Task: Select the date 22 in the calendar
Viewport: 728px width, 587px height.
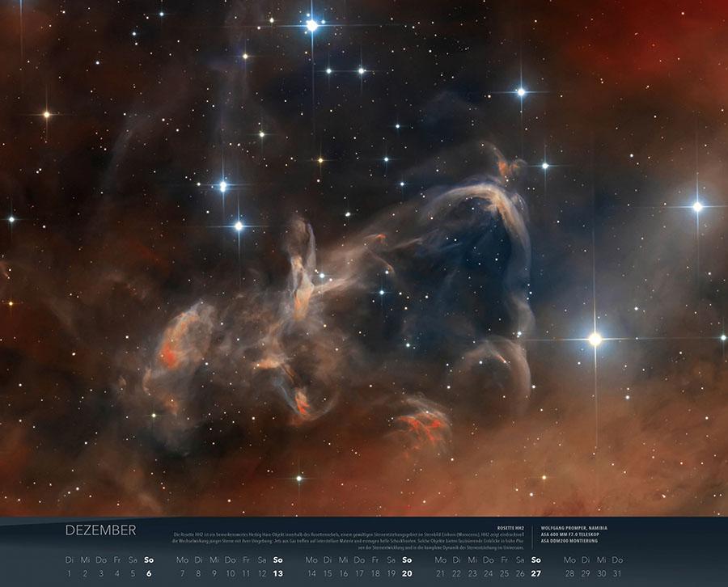Action: (456, 573)
